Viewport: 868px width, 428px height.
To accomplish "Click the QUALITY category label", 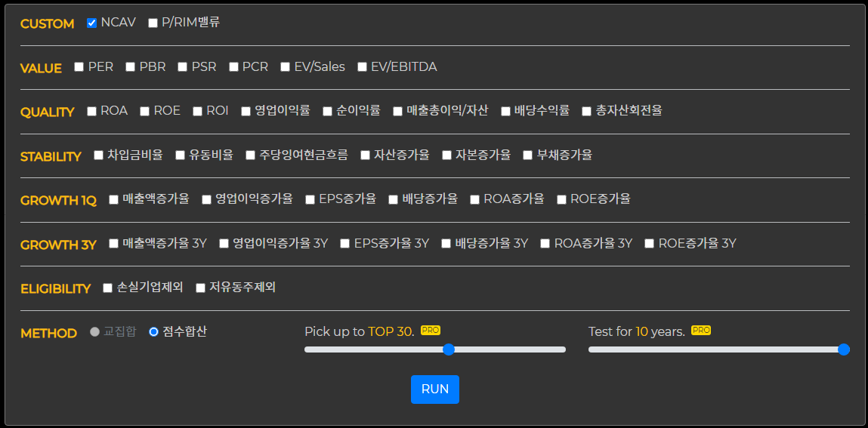I will [47, 112].
